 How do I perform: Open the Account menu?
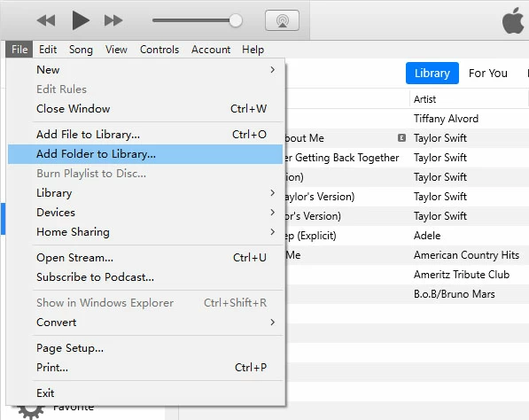(211, 50)
